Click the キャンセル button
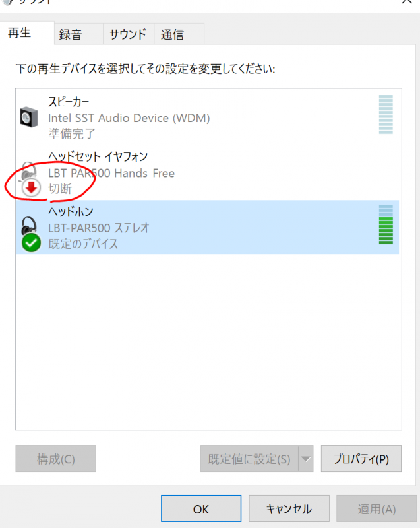 tap(289, 508)
